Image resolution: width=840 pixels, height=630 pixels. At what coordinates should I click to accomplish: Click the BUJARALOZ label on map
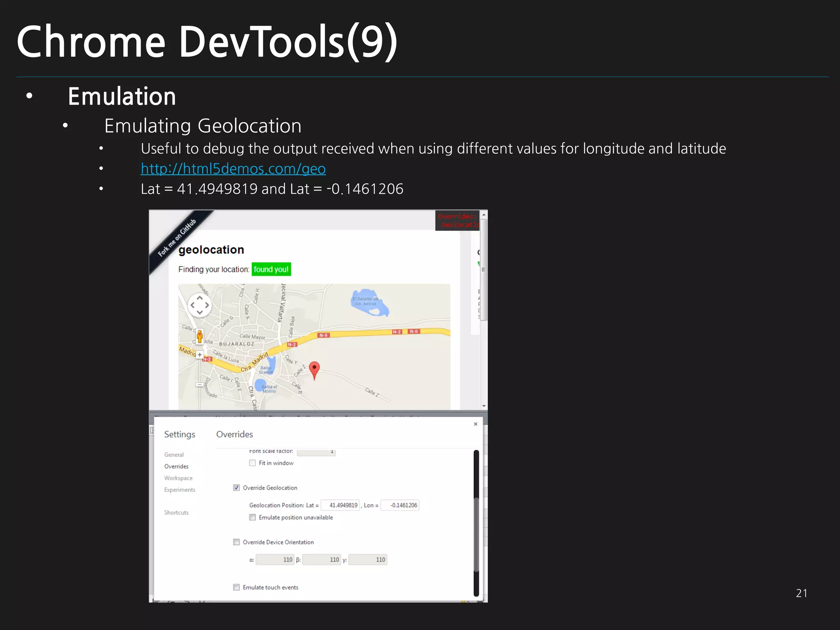coord(237,344)
